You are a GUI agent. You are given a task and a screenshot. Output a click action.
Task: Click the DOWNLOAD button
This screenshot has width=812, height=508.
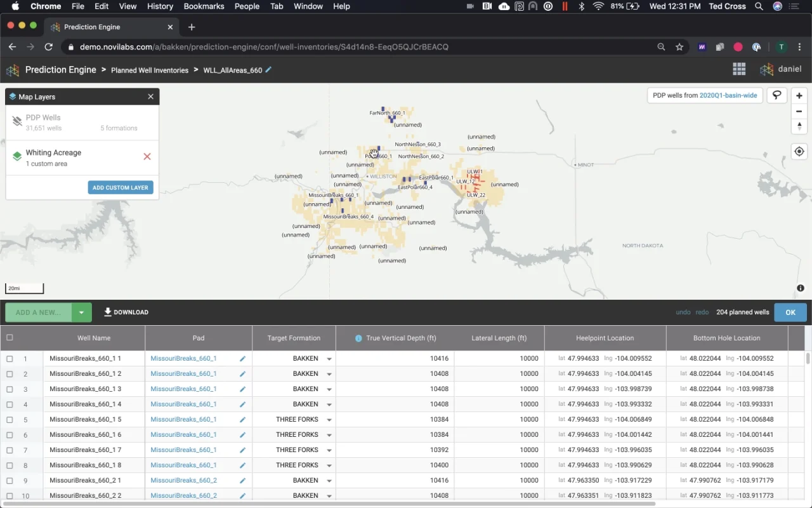coord(126,312)
